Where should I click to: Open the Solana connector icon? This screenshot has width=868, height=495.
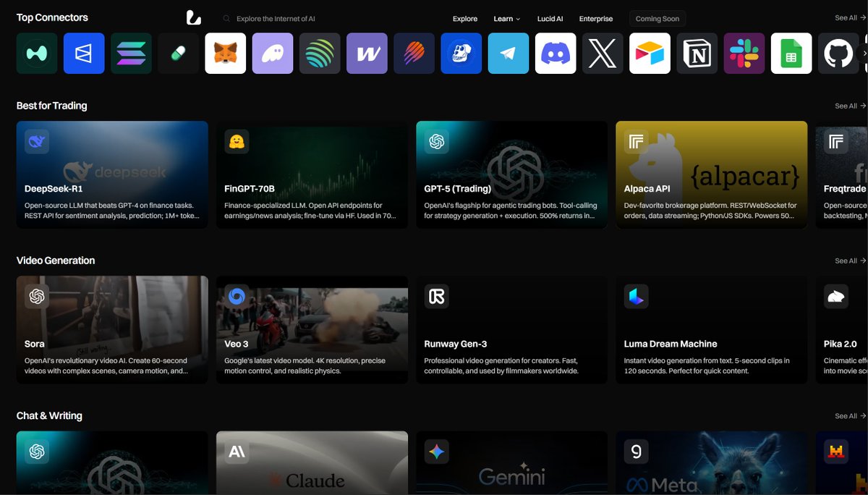(x=131, y=53)
